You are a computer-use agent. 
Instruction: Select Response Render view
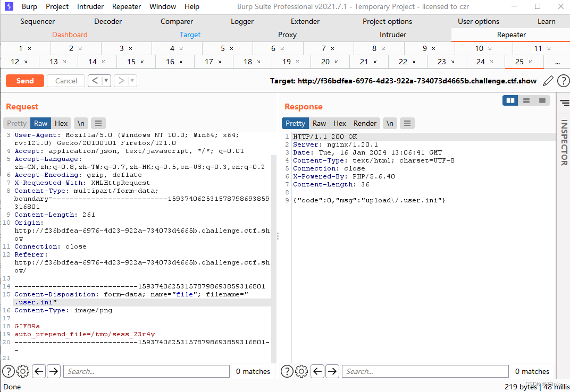[x=365, y=123]
